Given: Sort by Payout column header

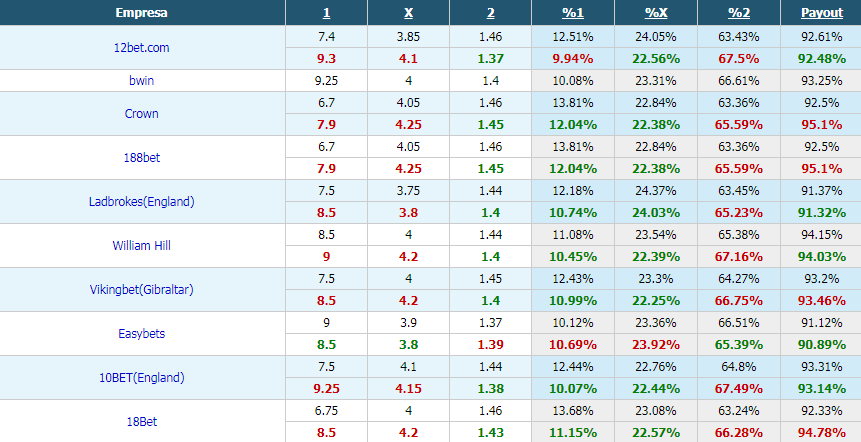Looking at the screenshot, I should (821, 13).
